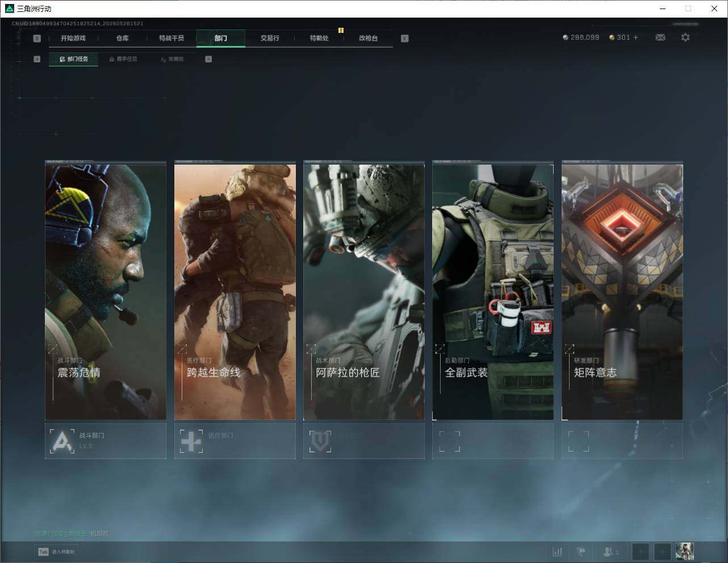Select the 部门任务 sub-tab
This screenshot has width=728, height=563.
(73, 59)
